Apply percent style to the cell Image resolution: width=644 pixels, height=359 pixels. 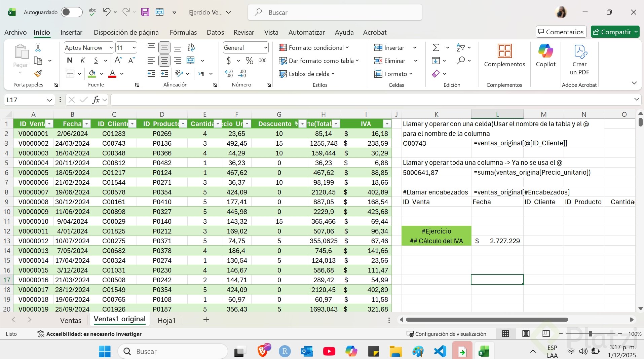(x=249, y=61)
